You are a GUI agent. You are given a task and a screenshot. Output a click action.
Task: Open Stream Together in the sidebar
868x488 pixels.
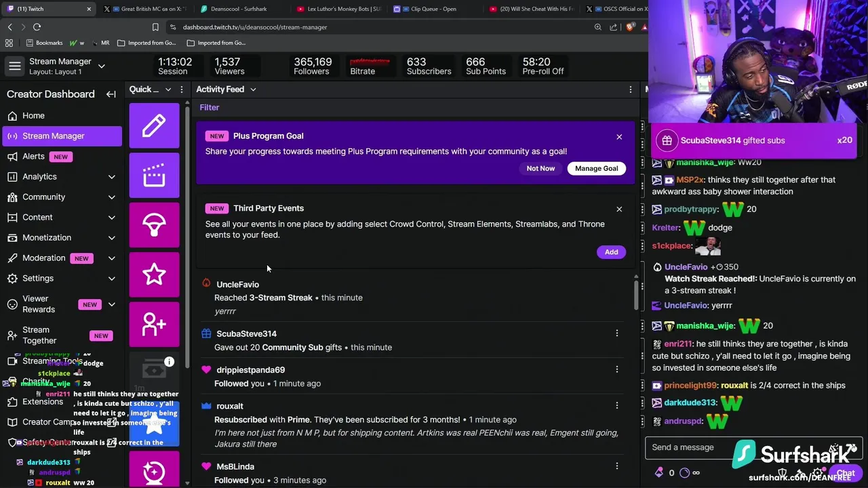[x=62, y=335]
